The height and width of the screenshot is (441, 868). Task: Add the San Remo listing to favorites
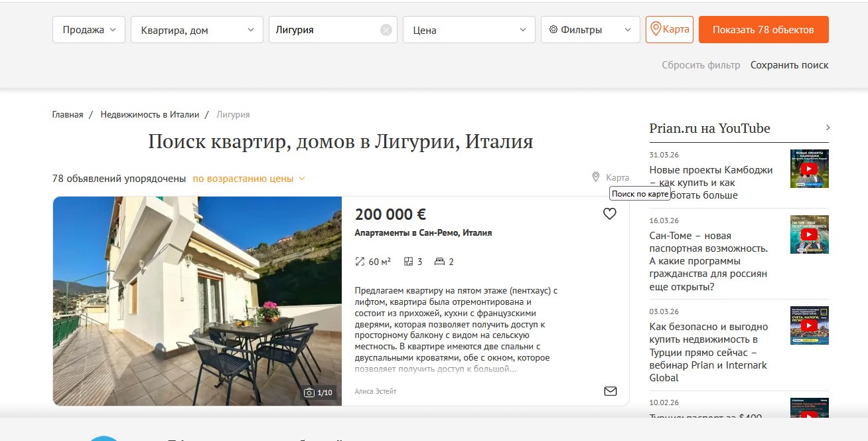click(609, 214)
